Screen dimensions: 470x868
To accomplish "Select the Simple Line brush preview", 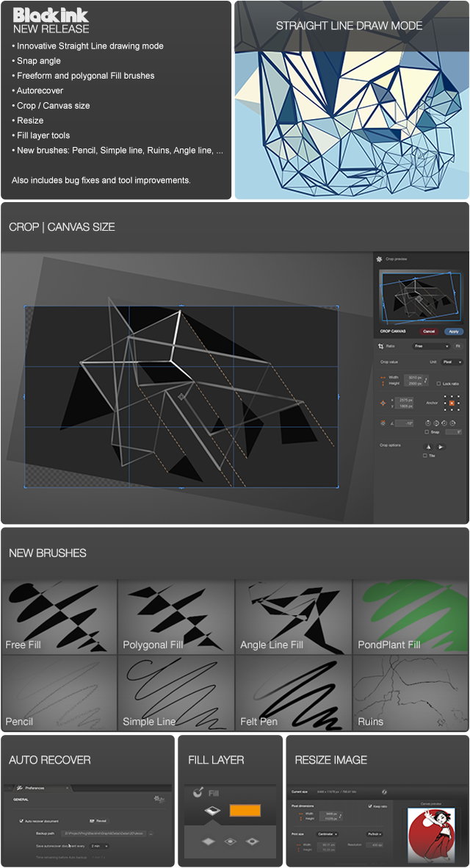I will pos(176,693).
